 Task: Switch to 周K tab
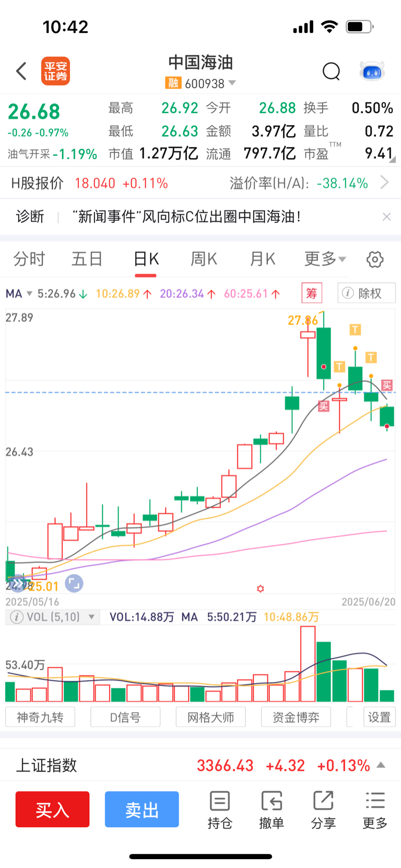[204, 259]
